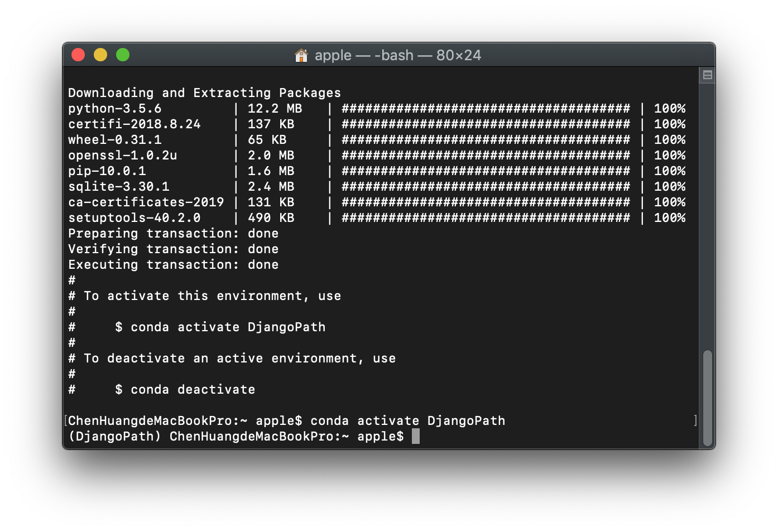778x532 pixels.
Task: Click the 12.2 MB size value
Action: click(275, 108)
